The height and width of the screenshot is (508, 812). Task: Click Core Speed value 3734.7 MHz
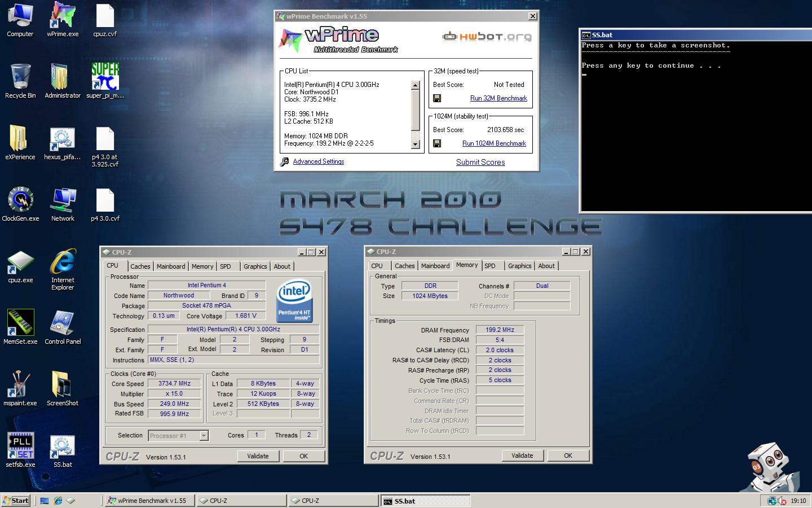[x=174, y=383]
